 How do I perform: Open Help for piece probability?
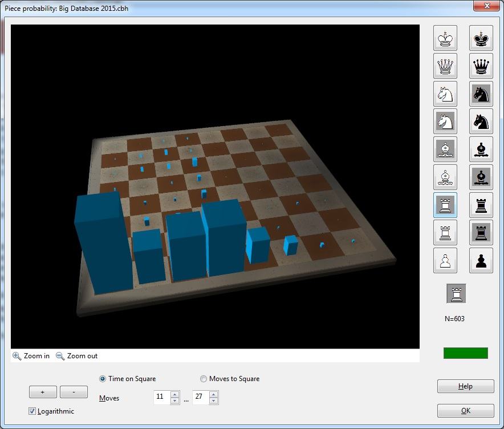pyautogui.click(x=465, y=386)
